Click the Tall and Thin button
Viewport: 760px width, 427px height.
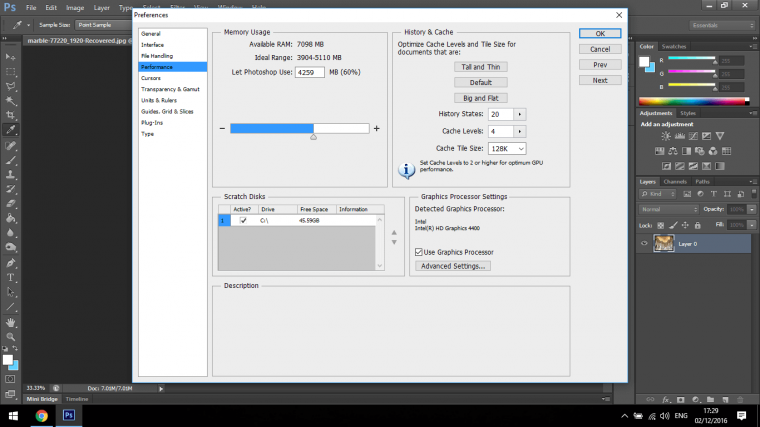pyautogui.click(x=481, y=67)
